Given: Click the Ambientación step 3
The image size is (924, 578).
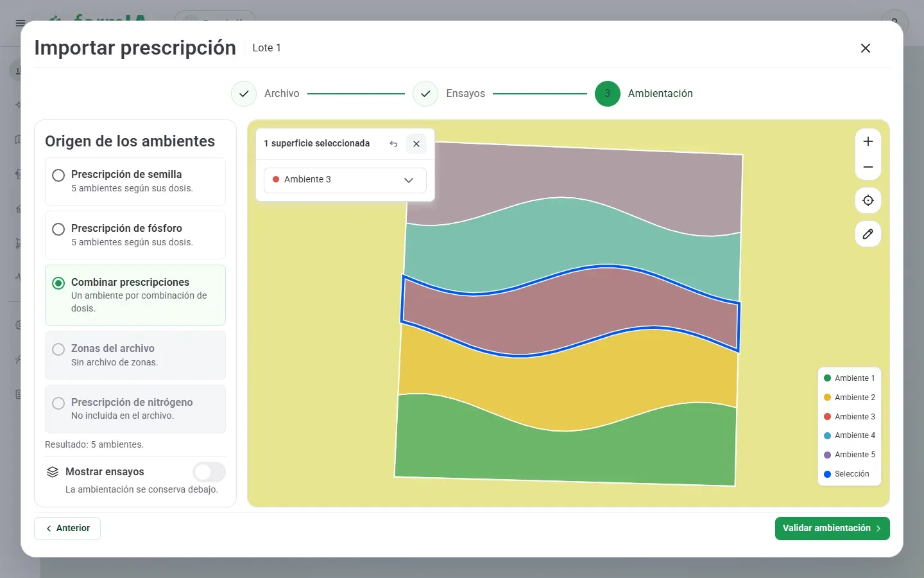Looking at the screenshot, I should [x=644, y=94].
